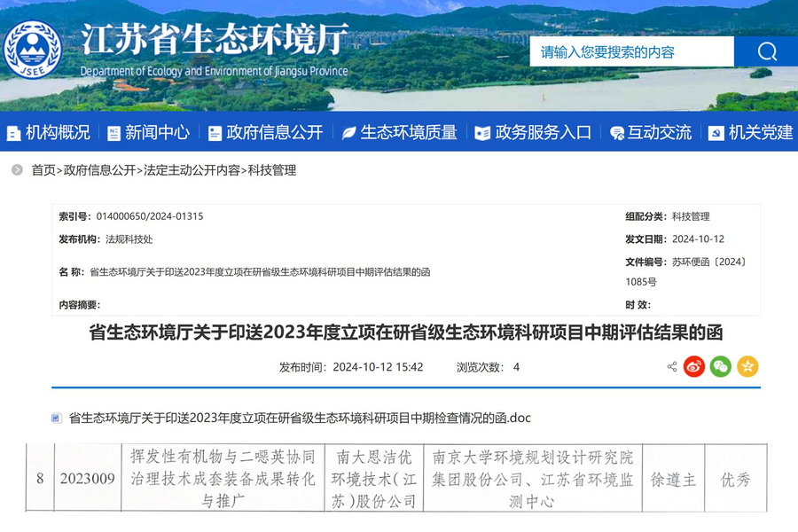The width and height of the screenshot is (798, 532).
Task: Click the .doc attachment file icon
Action: 57,418
